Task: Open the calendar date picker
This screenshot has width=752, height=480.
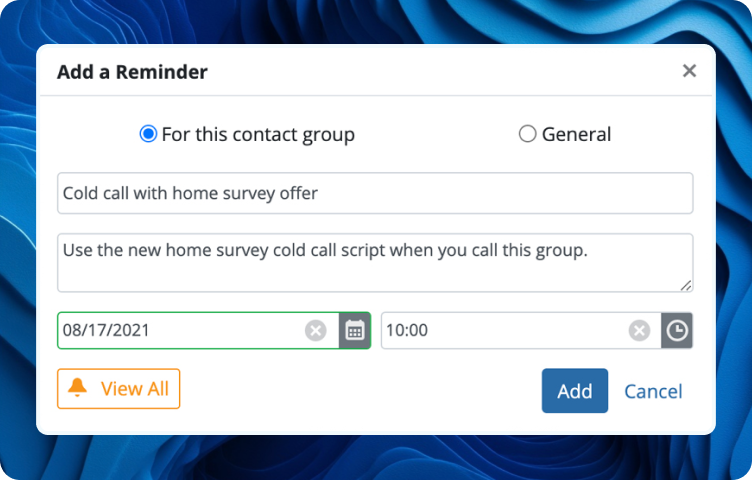Action: point(354,330)
